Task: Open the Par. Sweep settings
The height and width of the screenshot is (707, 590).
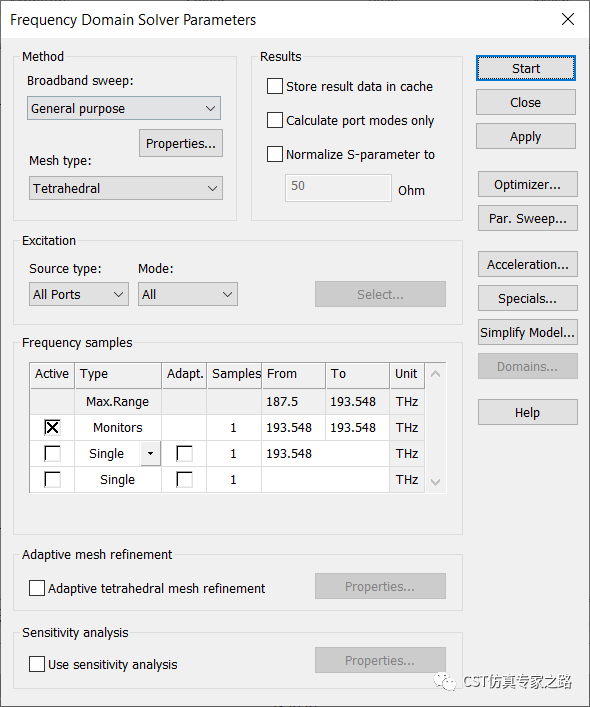Action: tap(527, 219)
